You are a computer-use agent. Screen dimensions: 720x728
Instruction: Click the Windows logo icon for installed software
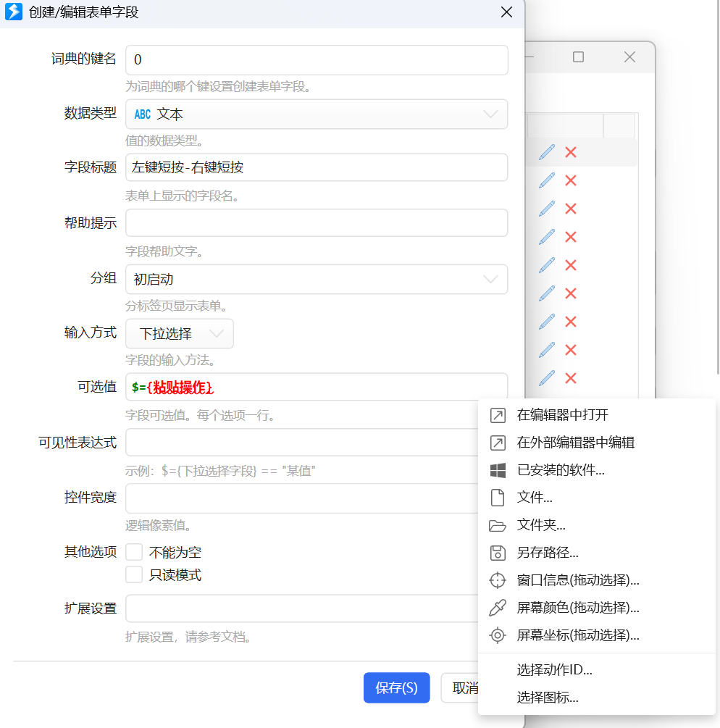498,470
